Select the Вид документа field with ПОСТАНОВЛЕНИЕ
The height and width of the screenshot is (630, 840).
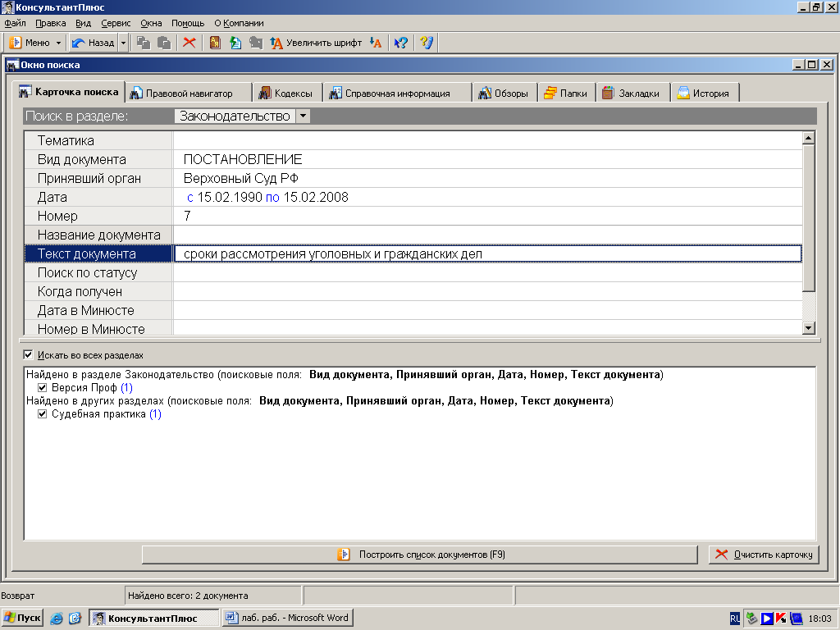(x=413, y=160)
